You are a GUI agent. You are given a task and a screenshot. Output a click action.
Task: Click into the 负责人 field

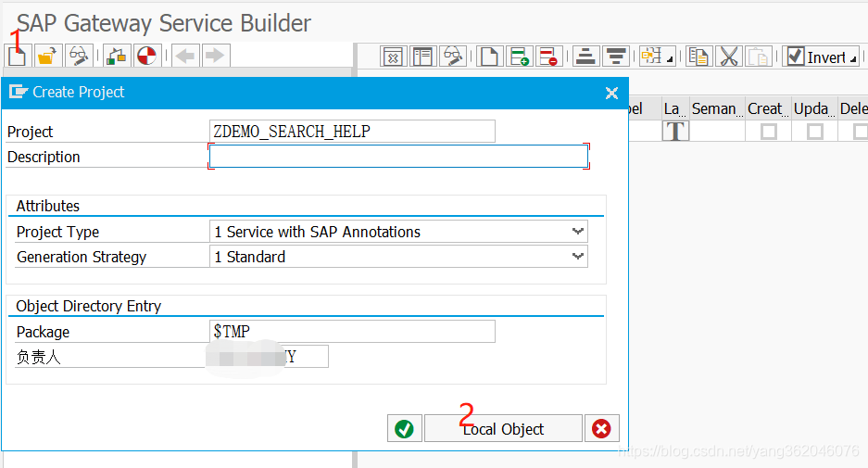pos(269,356)
